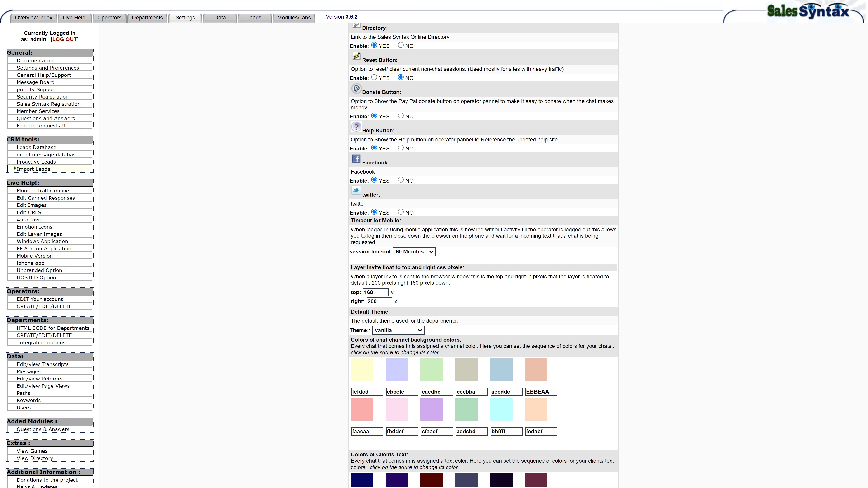Open integration options under Departments

[50, 343]
